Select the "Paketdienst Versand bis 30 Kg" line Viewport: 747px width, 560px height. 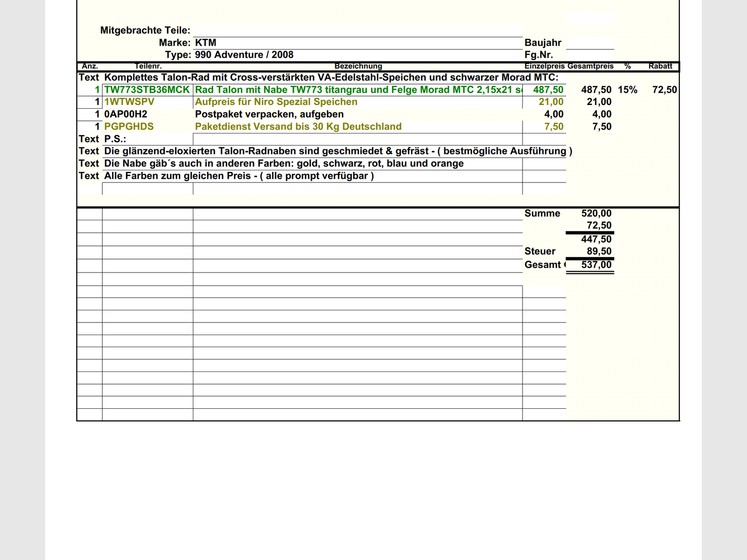tap(298, 126)
